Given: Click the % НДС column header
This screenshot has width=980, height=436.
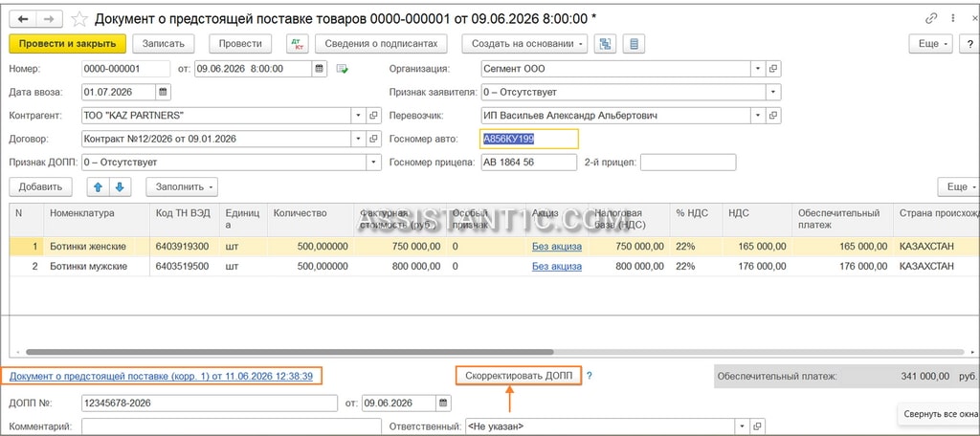Looking at the screenshot, I should point(696,219).
